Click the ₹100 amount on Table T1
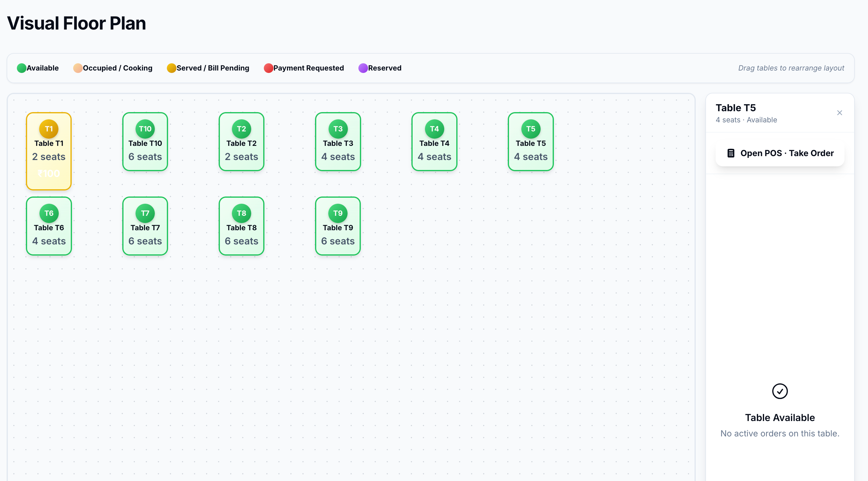Screen dimensions: 868x481 pos(48,174)
